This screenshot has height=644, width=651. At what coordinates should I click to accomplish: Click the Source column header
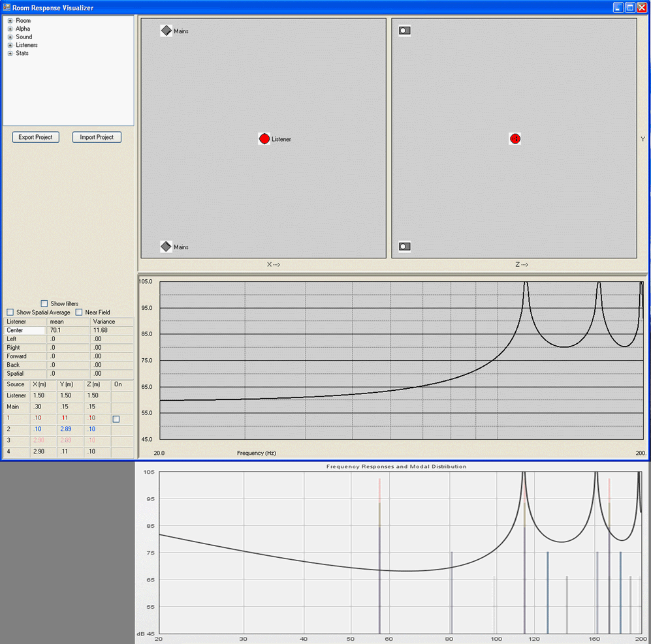(16, 385)
